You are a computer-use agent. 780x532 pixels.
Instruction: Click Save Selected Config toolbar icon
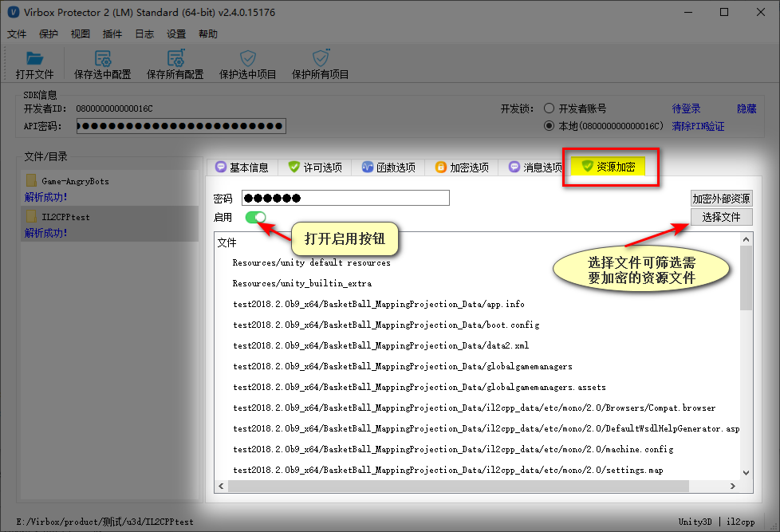(102, 58)
